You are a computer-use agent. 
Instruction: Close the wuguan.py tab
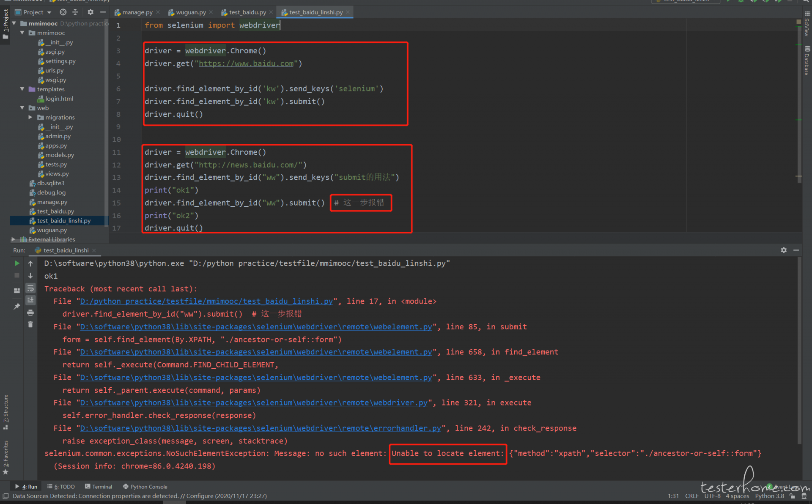pyautogui.click(x=211, y=12)
